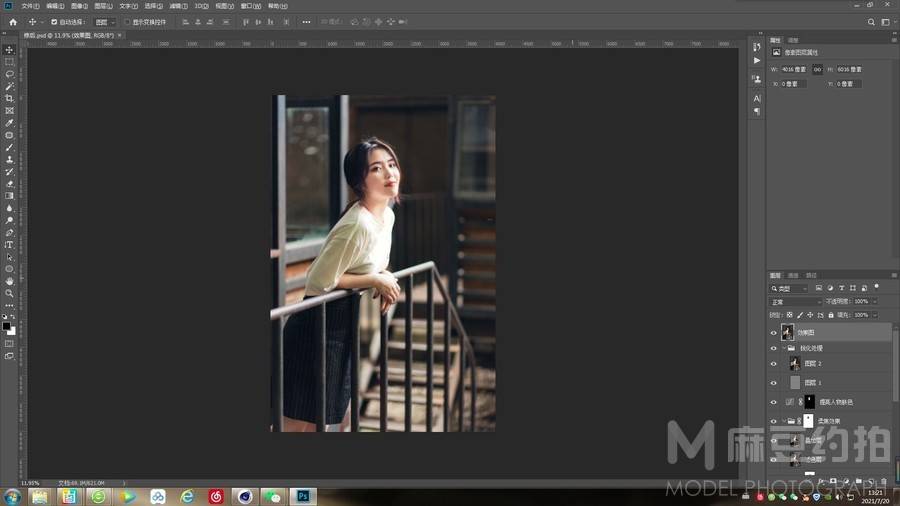Select the Pen tool

click(x=9, y=233)
